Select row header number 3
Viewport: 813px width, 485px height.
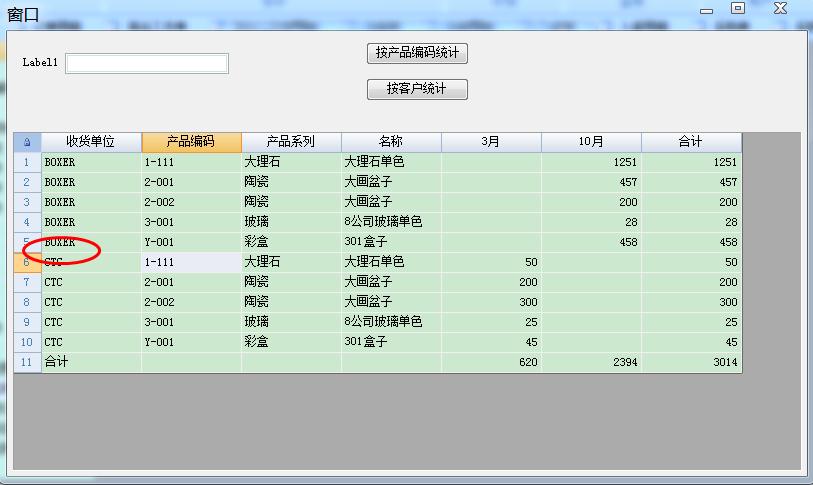click(x=27, y=202)
